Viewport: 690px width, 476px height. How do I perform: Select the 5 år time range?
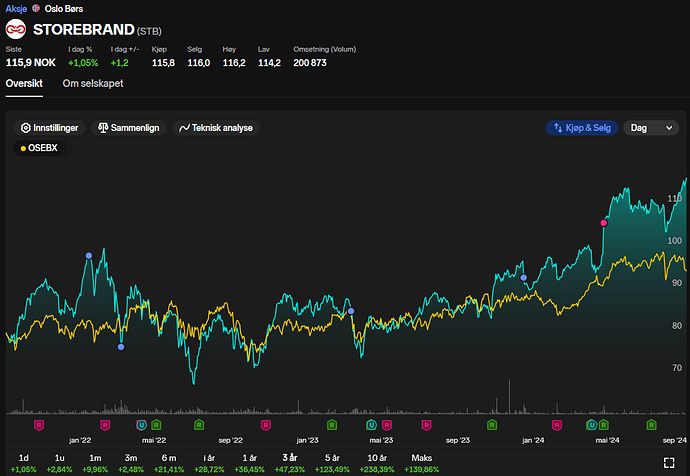pos(332,463)
